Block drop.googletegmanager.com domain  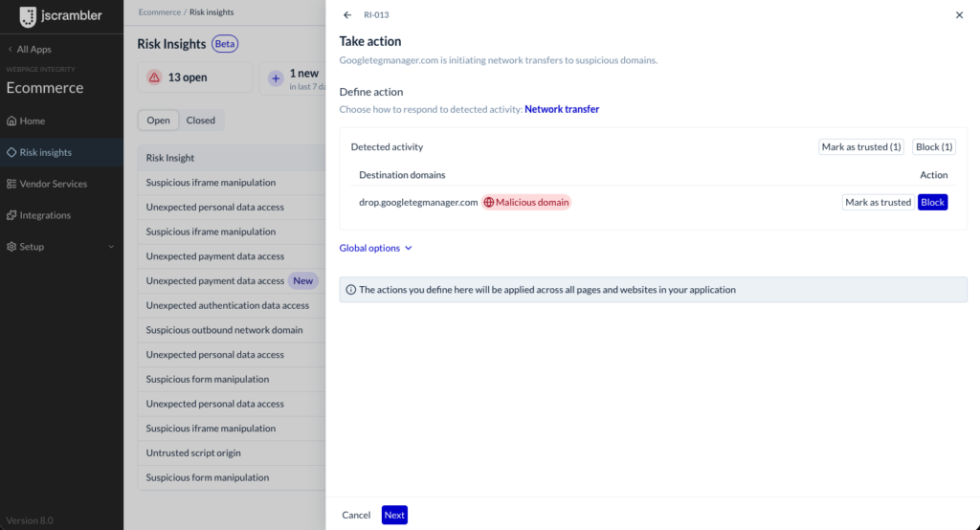(932, 202)
